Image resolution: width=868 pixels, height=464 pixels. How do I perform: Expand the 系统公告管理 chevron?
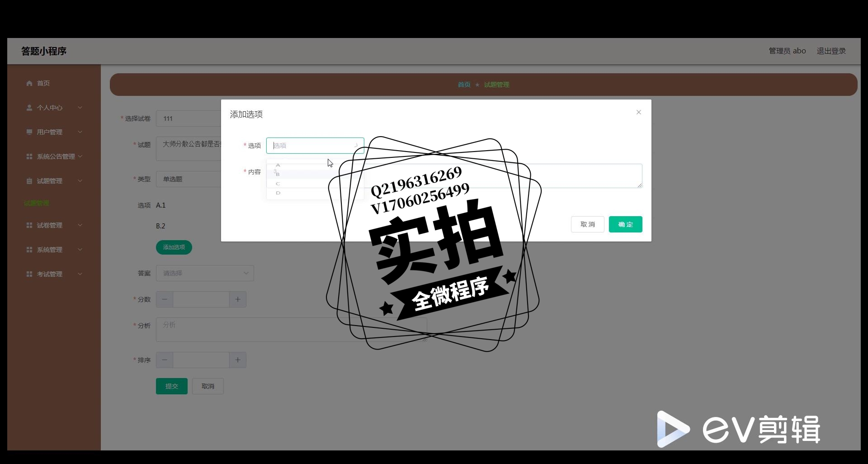(x=80, y=156)
